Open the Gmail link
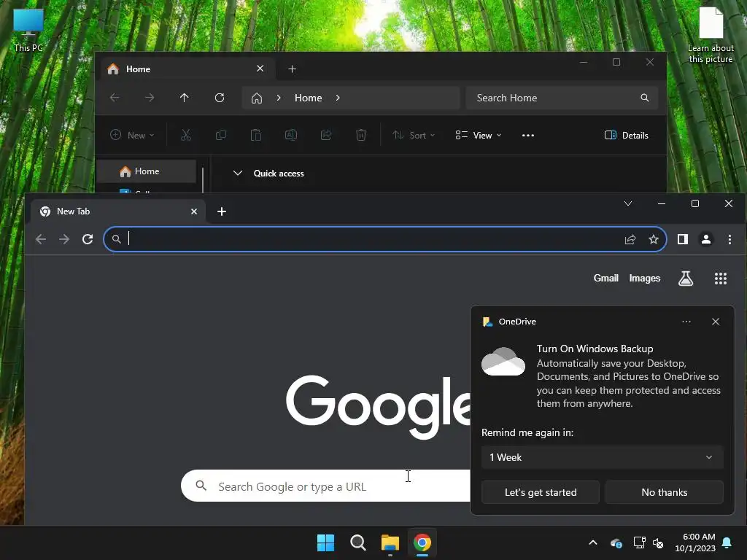Viewport: 747px width, 560px height. point(605,278)
